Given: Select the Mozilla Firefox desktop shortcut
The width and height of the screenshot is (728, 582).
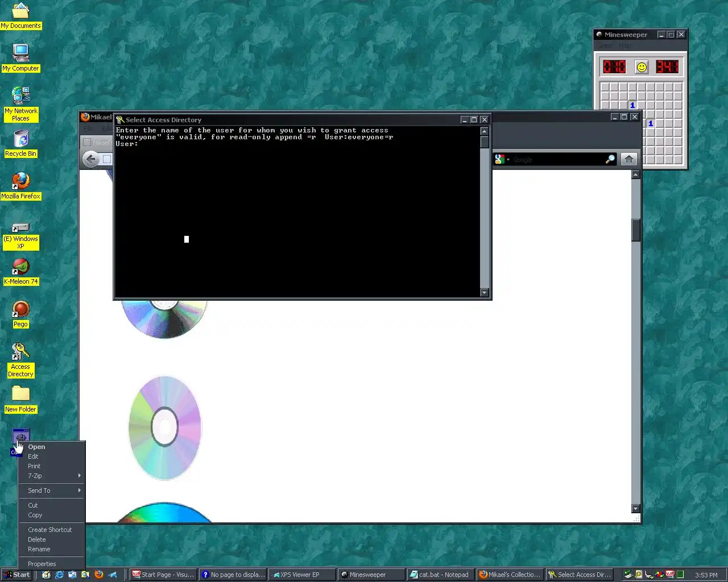Looking at the screenshot, I should 20,186.
